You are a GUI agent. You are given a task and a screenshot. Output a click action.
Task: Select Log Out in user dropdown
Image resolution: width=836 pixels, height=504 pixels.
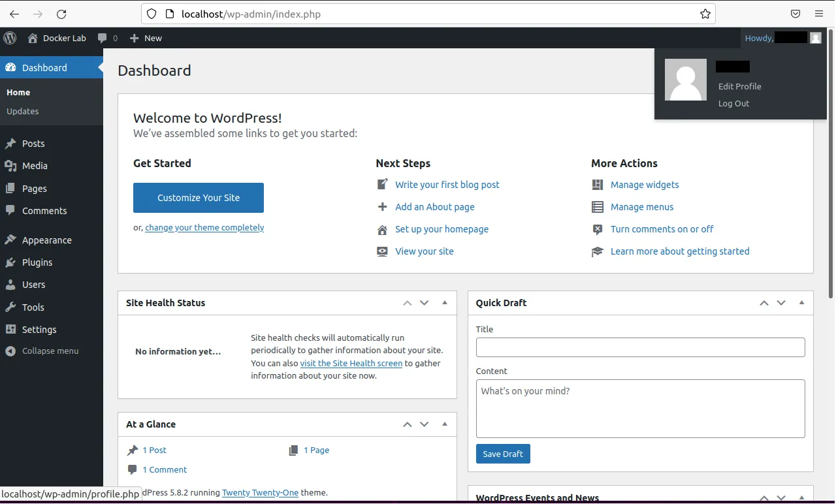(733, 103)
